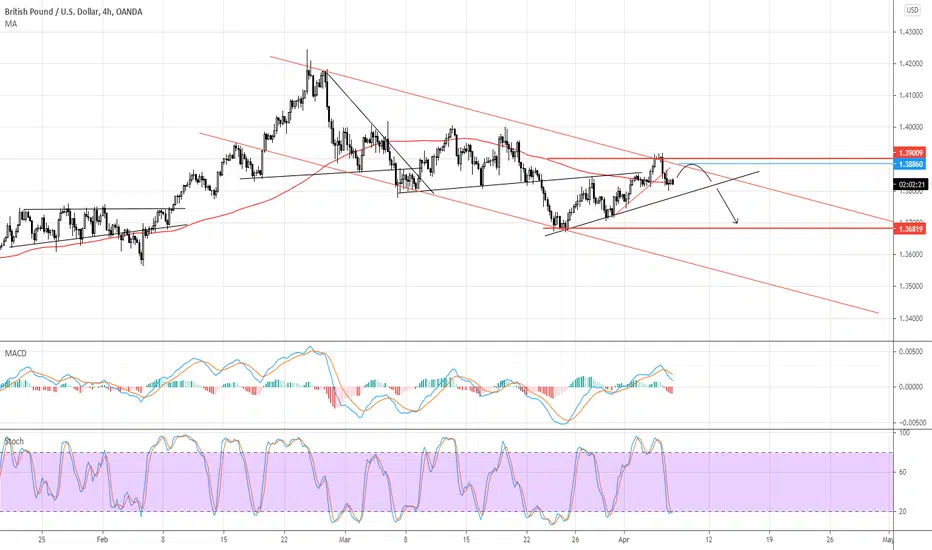
Task: Click the -0.00500 MACD scale value
Action: [x=910, y=423]
